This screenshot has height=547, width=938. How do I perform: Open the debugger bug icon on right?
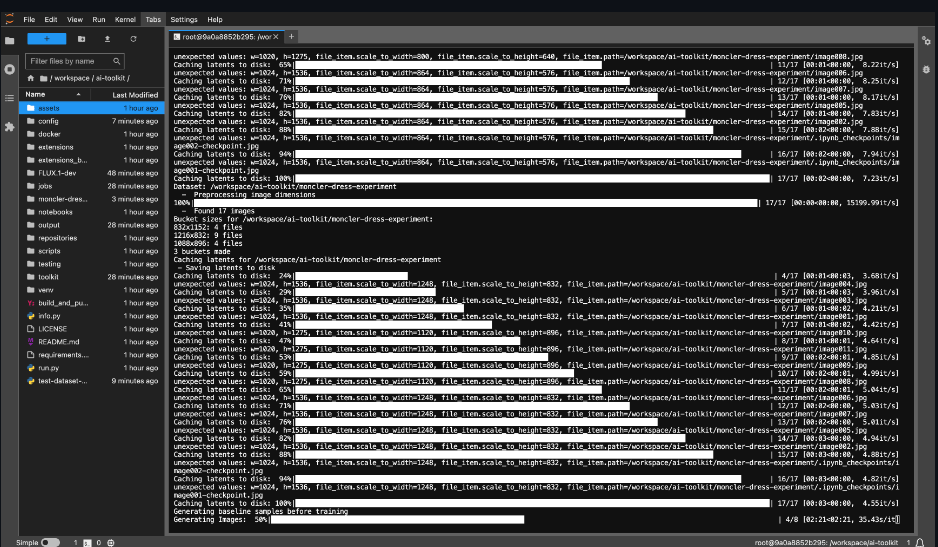[x=926, y=69]
